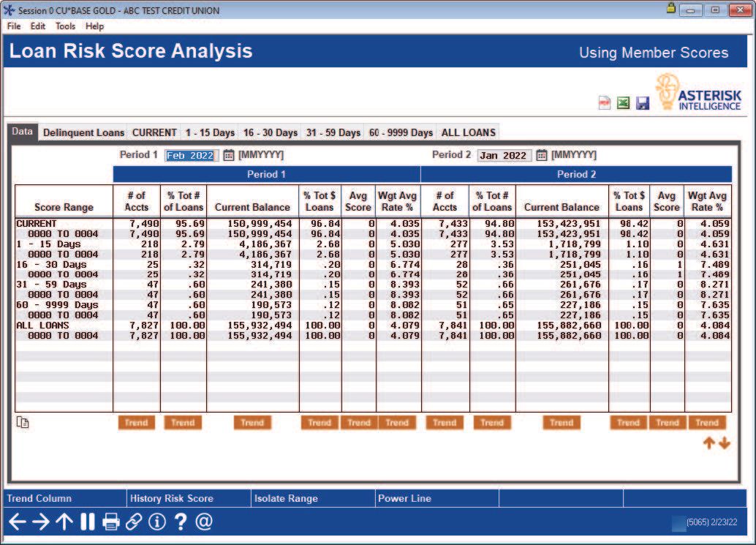Image resolution: width=756 pixels, height=545 pixels.
Task: Open the Edit menu
Action: (x=37, y=26)
